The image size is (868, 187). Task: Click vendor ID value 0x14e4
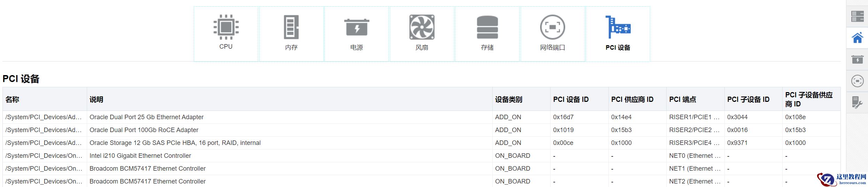[621, 117]
